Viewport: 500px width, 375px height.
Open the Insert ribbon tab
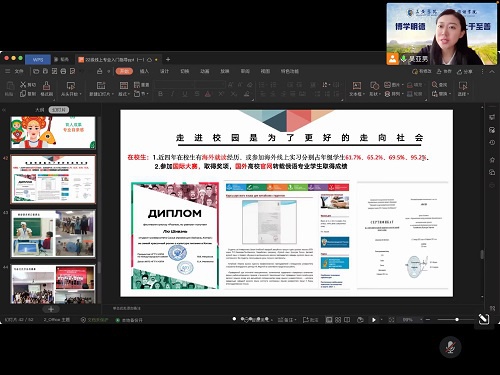pyautogui.click(x=144, y=71)
